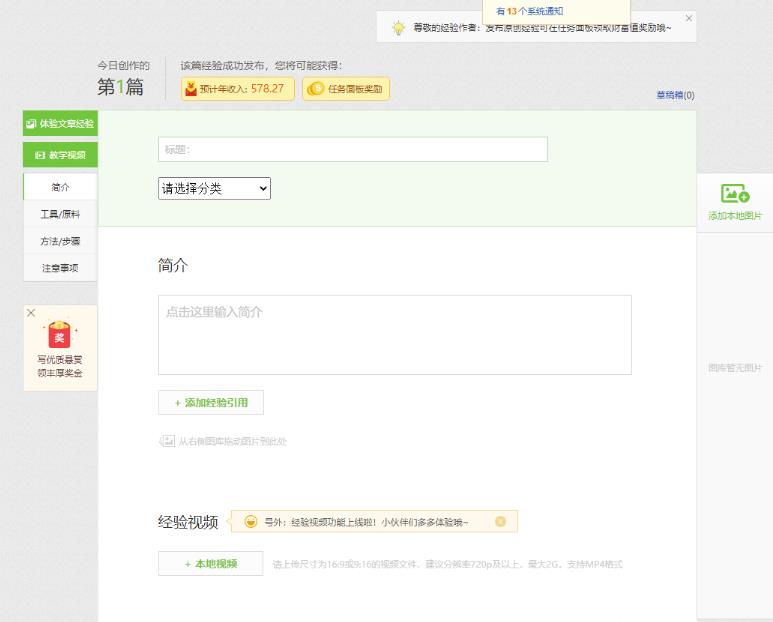Dismiss the author notice banner at top

[688, 18]
